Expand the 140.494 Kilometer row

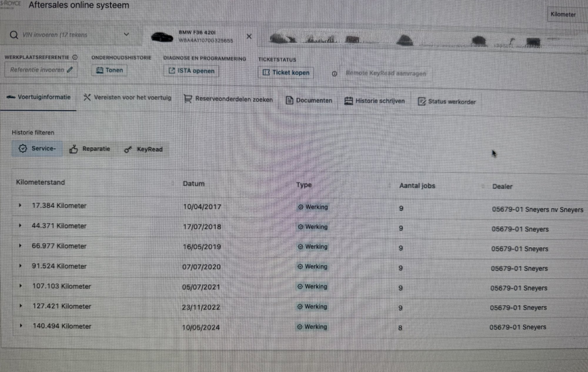(x=21, y=325)
